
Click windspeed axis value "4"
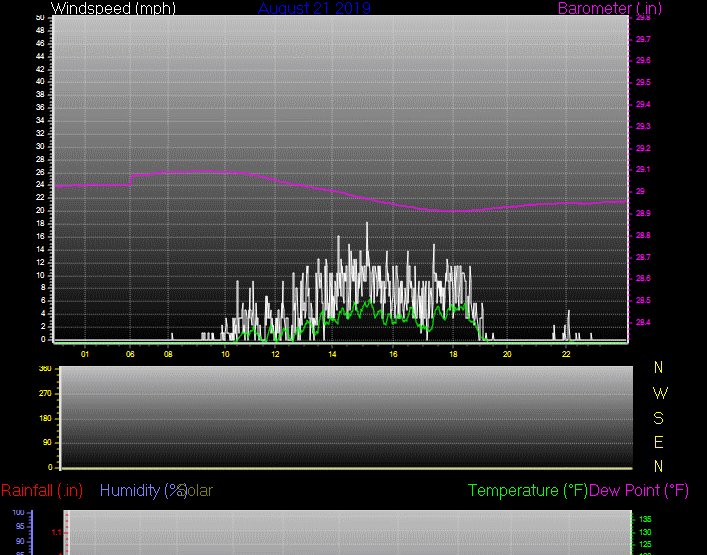[43, 314]
